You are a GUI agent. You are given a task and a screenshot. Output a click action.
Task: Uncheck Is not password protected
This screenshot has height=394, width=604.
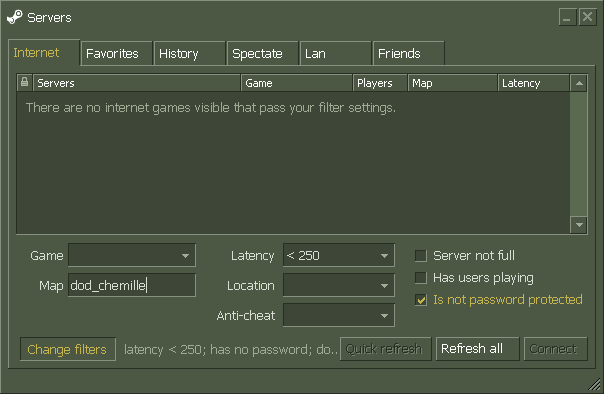point(421,300)
